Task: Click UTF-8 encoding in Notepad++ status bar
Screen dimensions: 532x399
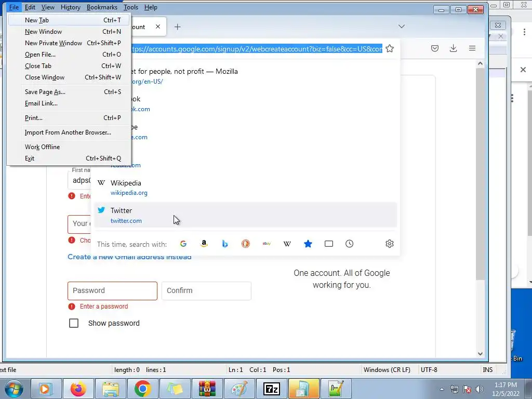Action: pos(429,370)
